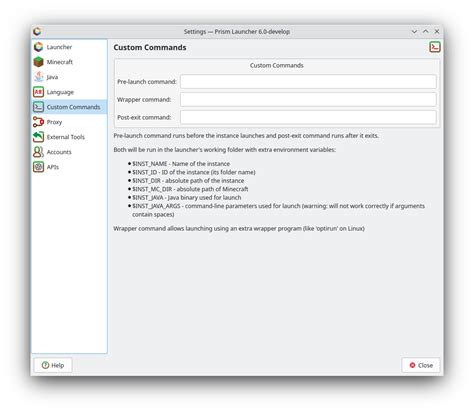
Task: Open the Language label
Action: coord(60,92)
